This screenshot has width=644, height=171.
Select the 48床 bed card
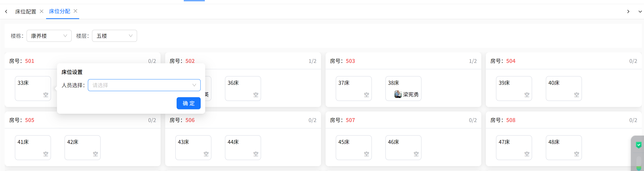(x=563, y=147)
